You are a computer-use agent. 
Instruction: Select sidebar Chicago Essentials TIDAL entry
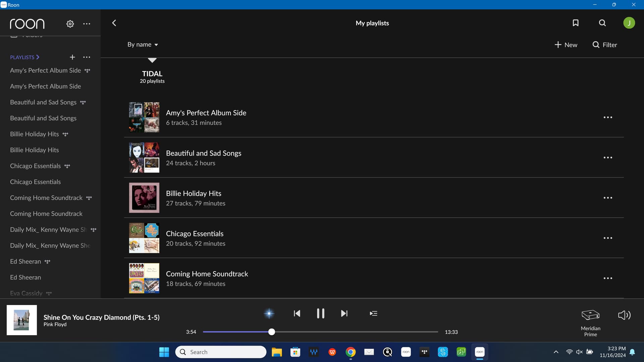coord(40,166)
